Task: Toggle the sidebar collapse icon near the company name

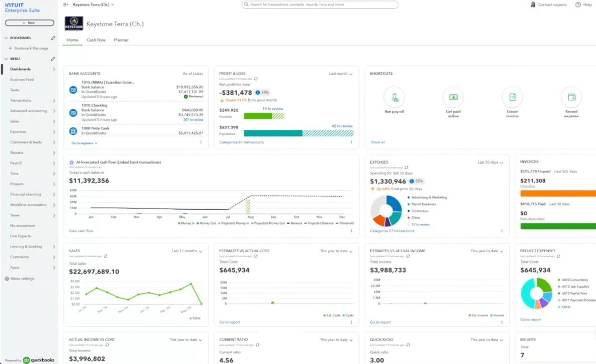Action: pyautogui.click(x=66, y=4)
